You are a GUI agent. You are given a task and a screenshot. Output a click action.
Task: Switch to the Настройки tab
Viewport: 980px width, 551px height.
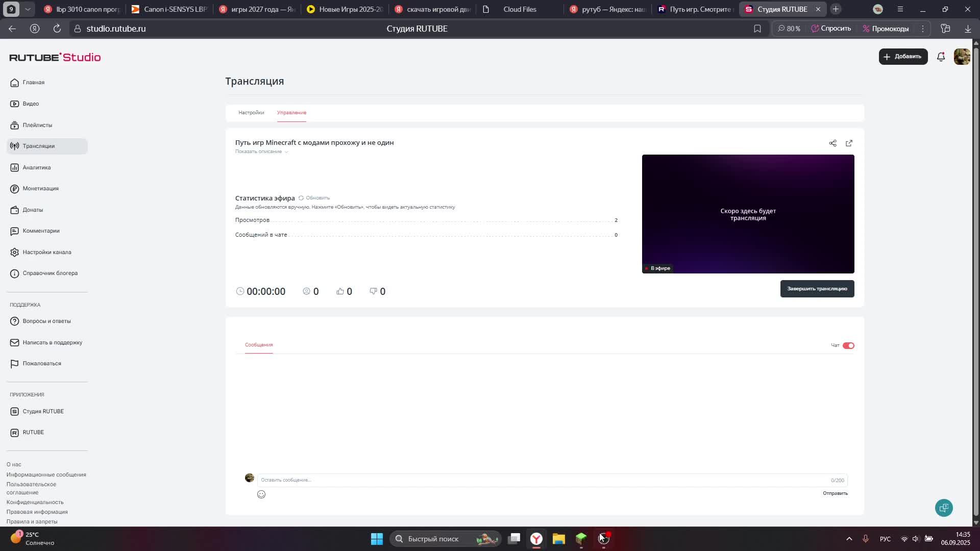(251, 113)
